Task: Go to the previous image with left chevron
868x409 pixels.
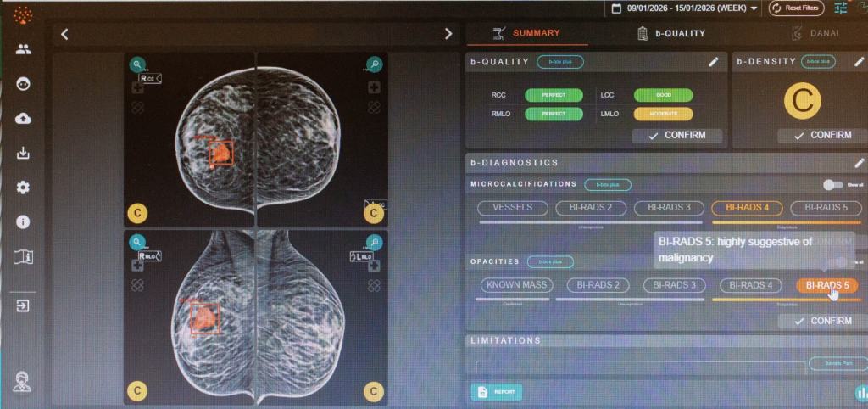Action: click(x=64, y=34)
